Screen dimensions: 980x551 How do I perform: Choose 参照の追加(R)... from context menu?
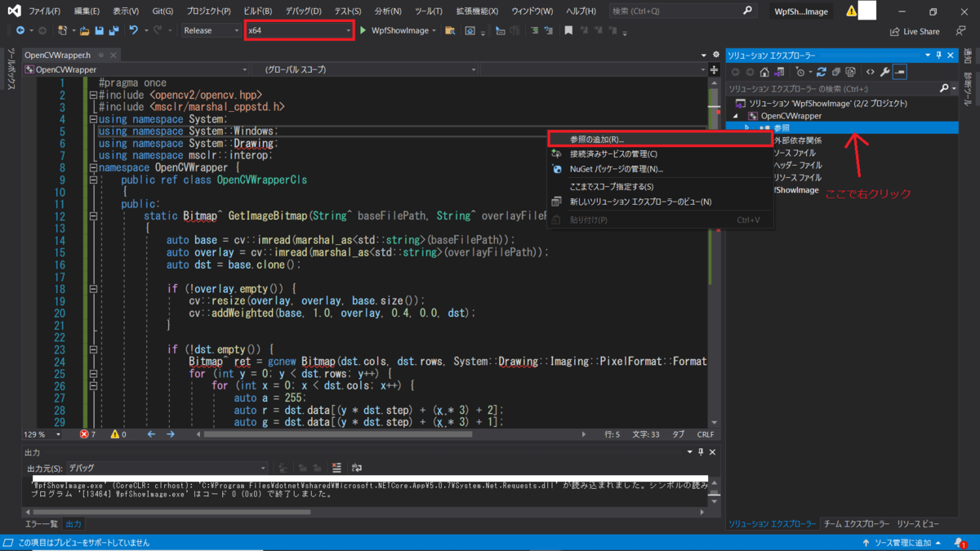pos(659,140)
